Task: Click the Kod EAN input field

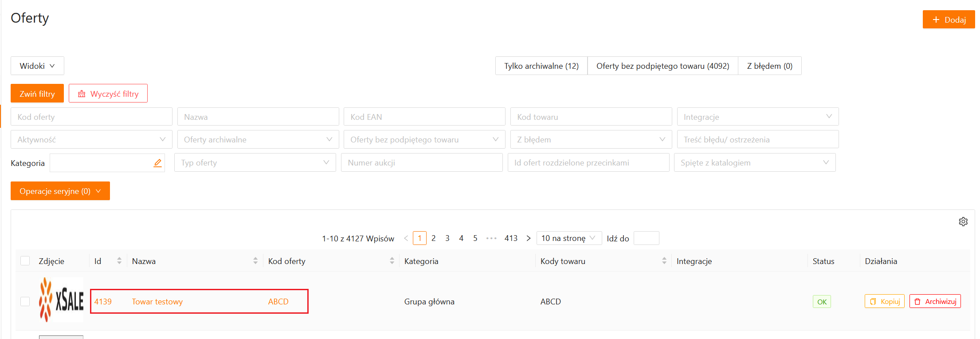Action: [424, 117]
